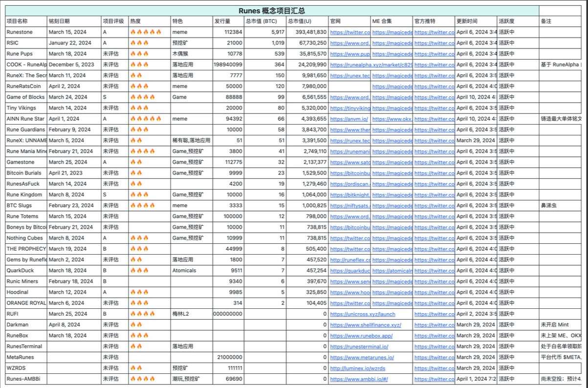588x388 pixels.
Task: Select the Game of Blocks name cell
Action: (26, 97)
